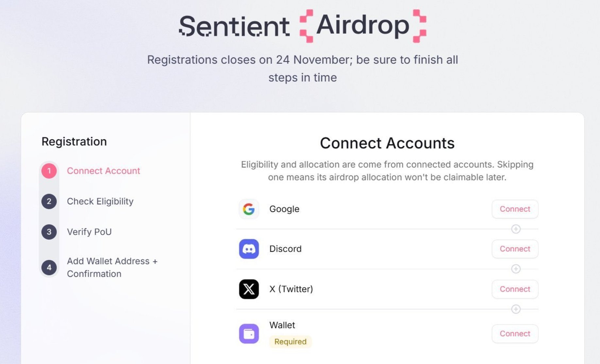Viewport: 600px width, 364px height.
Task: Connect your Wallet
Action: (x=515, y=334)
